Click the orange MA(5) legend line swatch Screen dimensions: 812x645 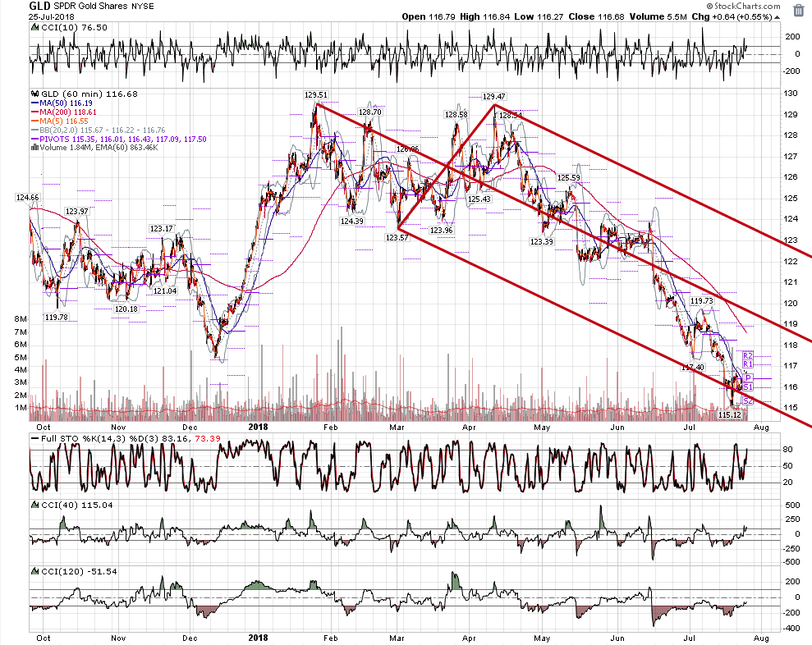[x=35, y=121]
